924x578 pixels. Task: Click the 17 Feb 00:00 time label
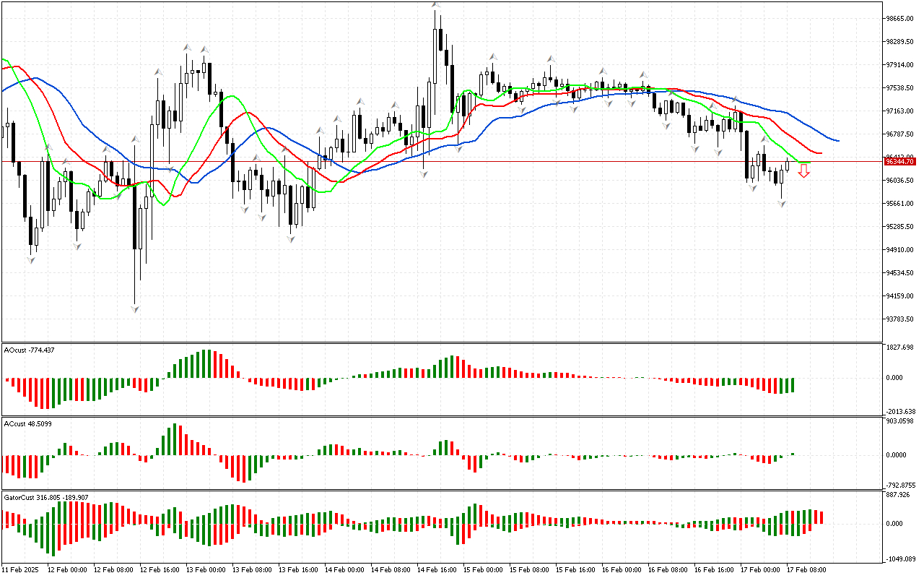(760, 570)
